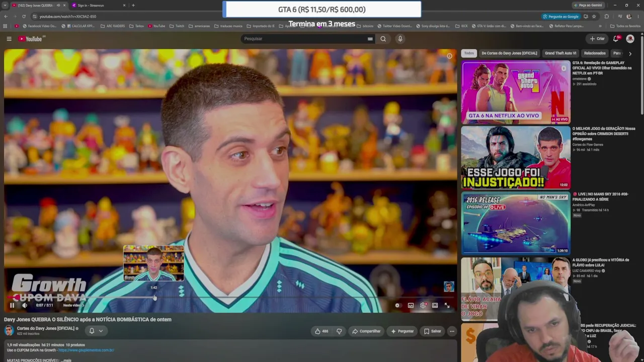
Task: Filter by Grand Theft Auto VI chip
Action: [560, 53]
